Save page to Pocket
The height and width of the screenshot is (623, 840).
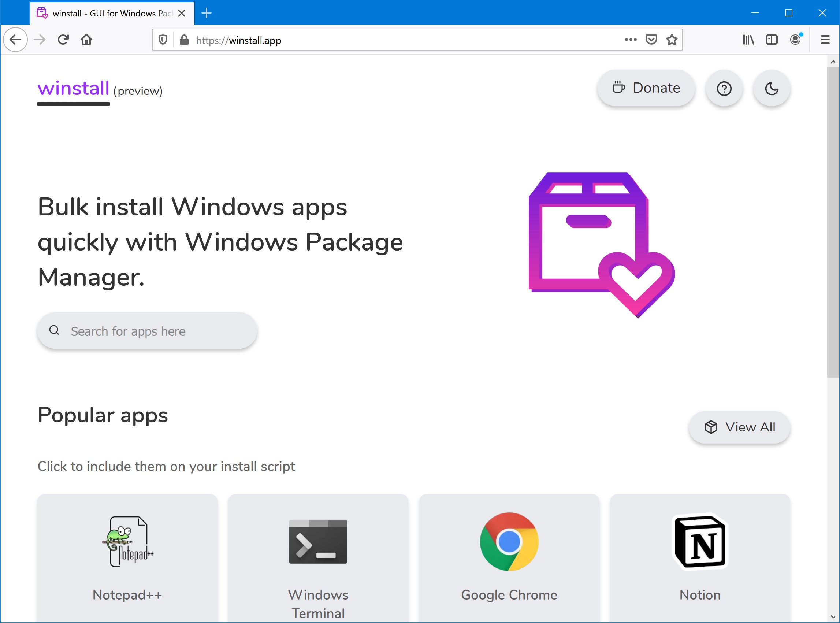pos(651,40)
